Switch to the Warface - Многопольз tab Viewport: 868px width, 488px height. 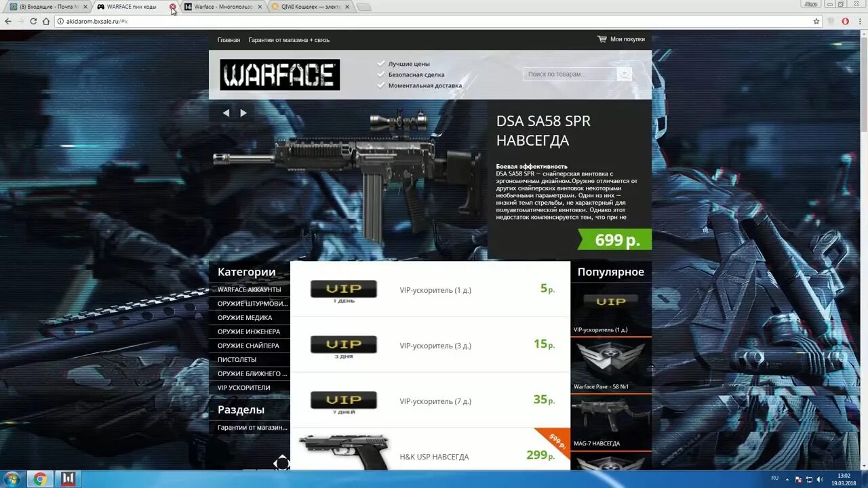pos(222,7)
